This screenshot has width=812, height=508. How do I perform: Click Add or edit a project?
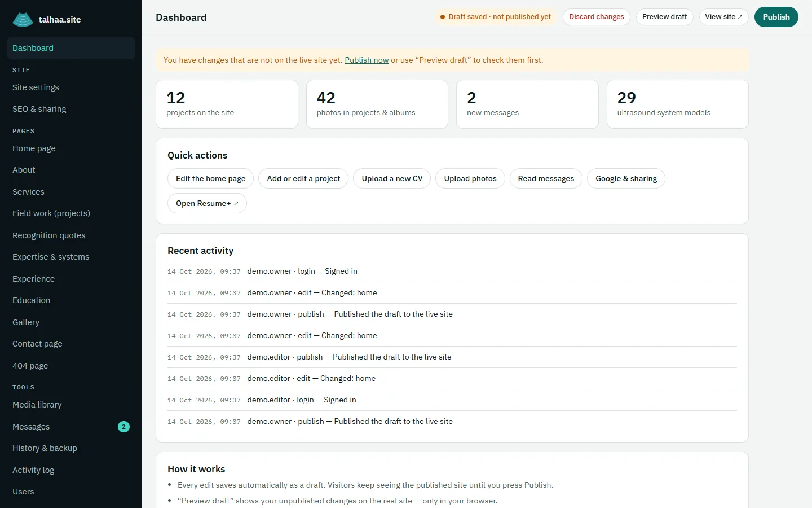click(x=303, y=178)
